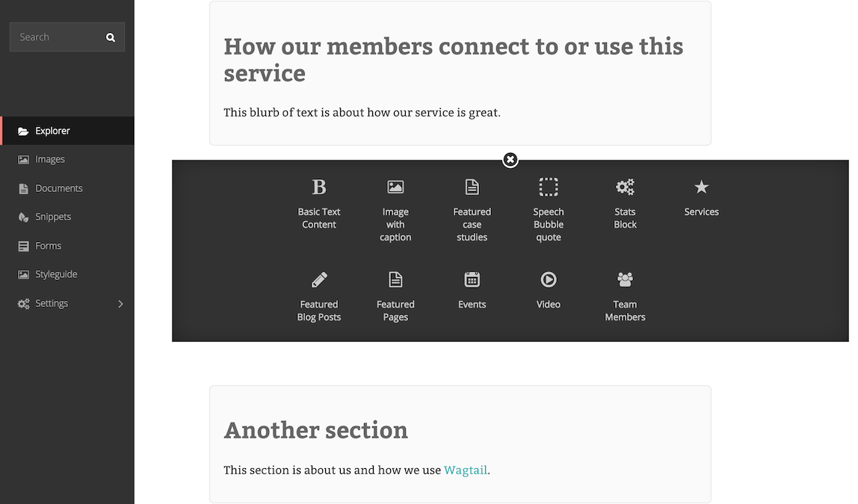
Task: Follow the Wagtail link
Action: pos(465,470)
